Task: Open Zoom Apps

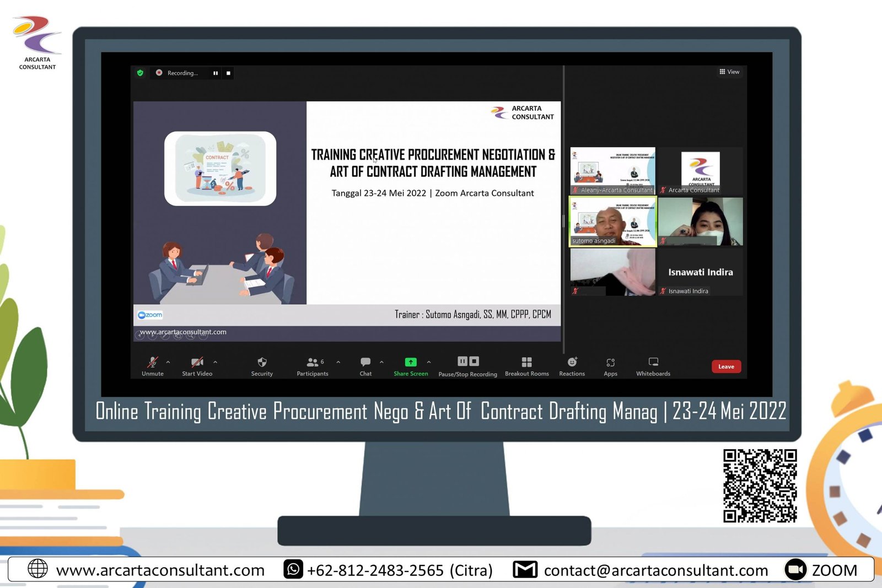Action: pos(610,363)
